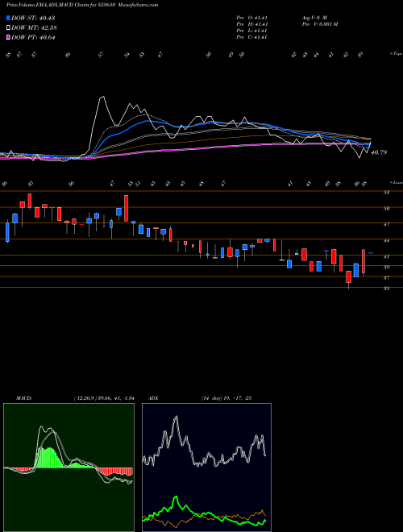Click the 50 price axis label
Viewport: 403px width, 532px height.
point(386,208)
